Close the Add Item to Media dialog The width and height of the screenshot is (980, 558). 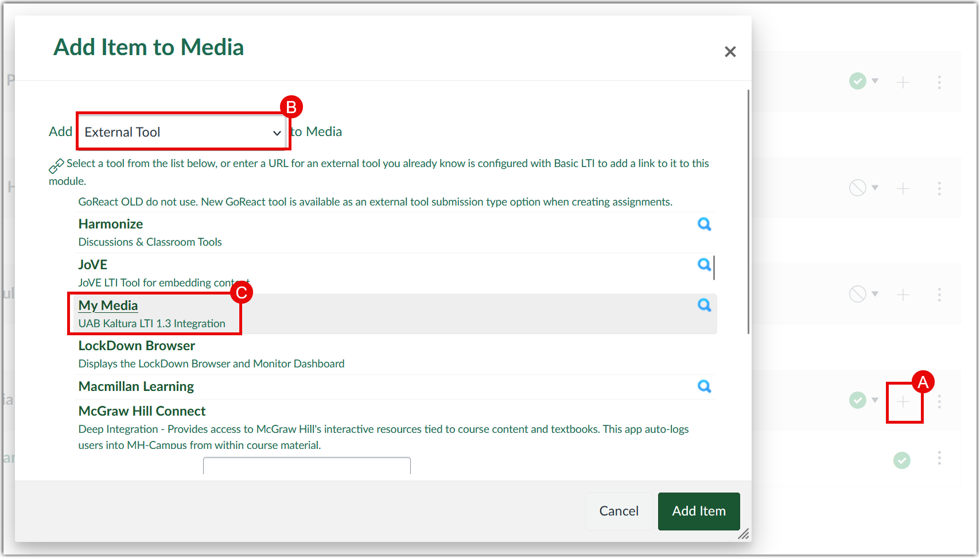click(730, 52)
